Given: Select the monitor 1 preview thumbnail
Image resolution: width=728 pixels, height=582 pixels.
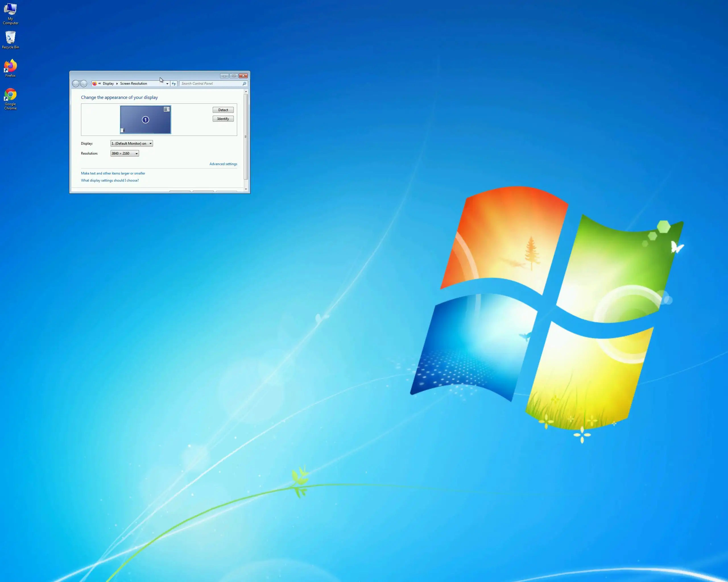Looking at the screenshot, I should coord(146,120).
